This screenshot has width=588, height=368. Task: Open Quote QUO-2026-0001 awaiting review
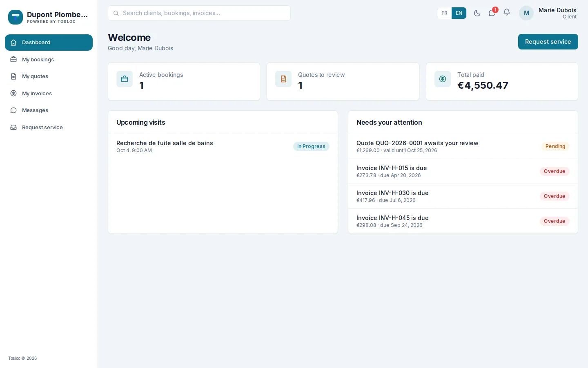click(463, 146)
